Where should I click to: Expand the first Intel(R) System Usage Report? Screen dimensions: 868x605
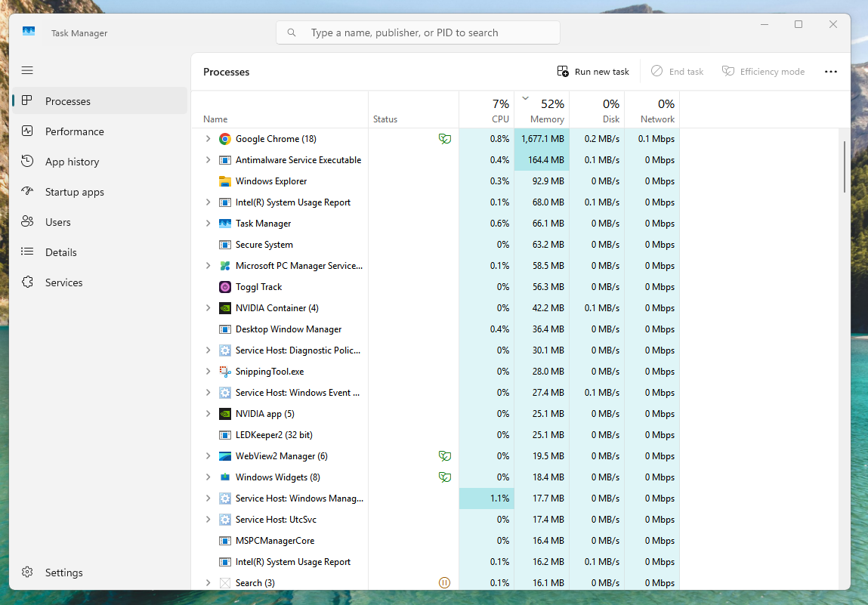[x=209, y=202]
